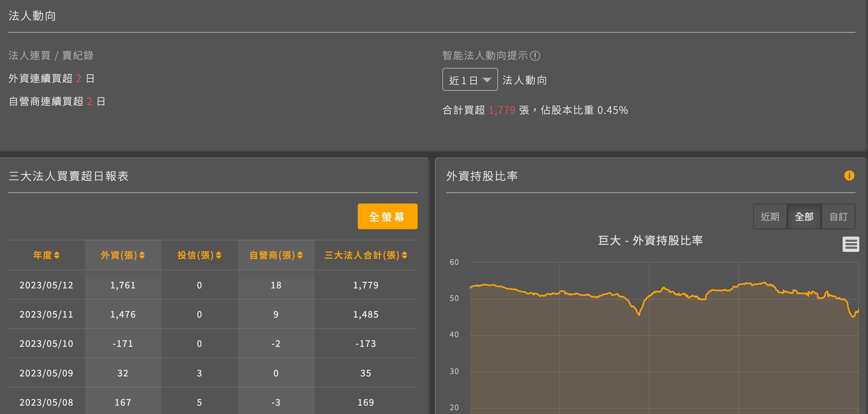Sort table by 外資(張) column arrows
868x414 pixels.
coord(142,255)
